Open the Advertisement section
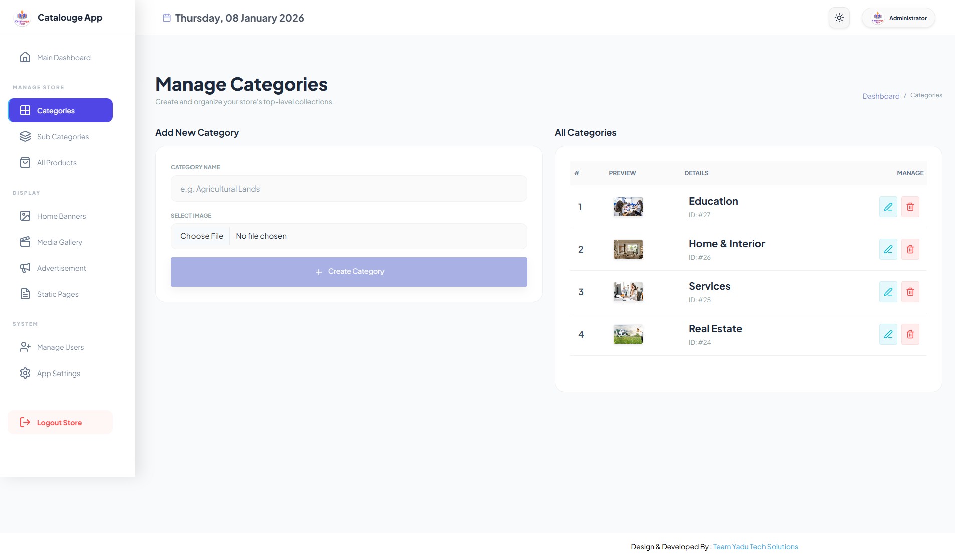The height and width of the screenshot is (560, 955). point(60,268)
